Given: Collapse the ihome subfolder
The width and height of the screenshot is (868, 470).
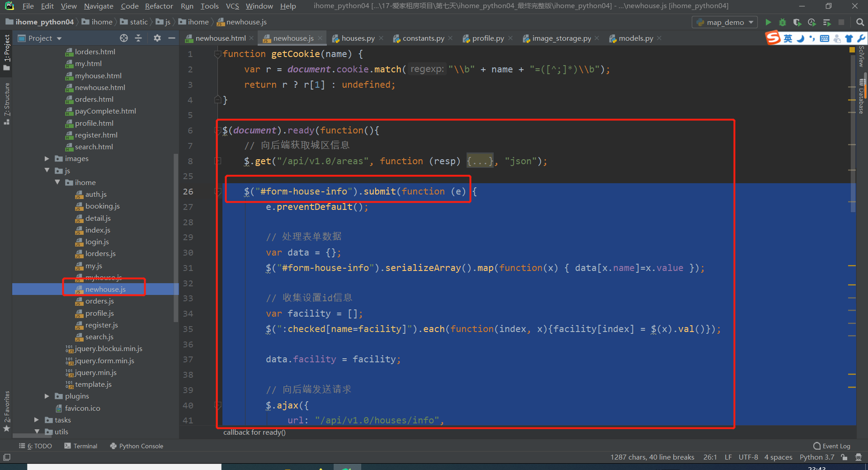Looking at the screenshot, I should click(x=57, y=182).
